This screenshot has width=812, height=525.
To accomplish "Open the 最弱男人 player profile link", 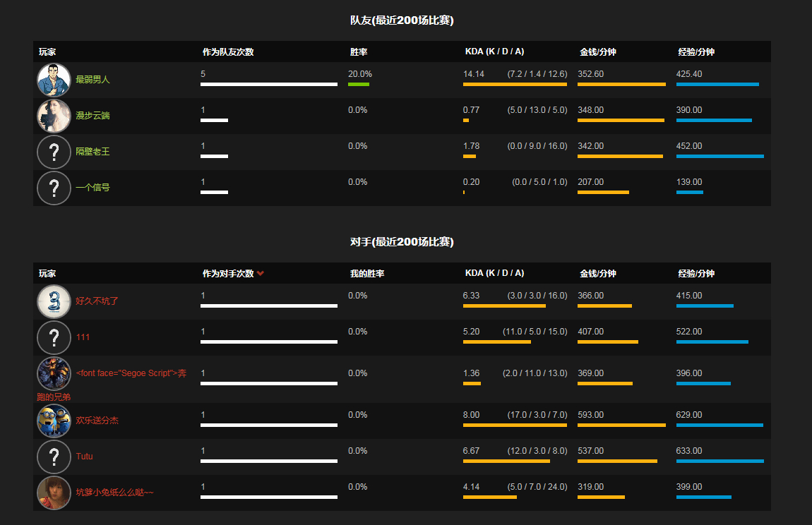I will (x=92, y=80).
